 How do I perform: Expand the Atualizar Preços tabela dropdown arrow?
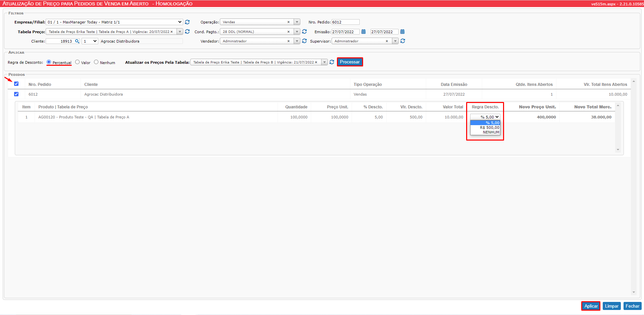pos(325,62)
